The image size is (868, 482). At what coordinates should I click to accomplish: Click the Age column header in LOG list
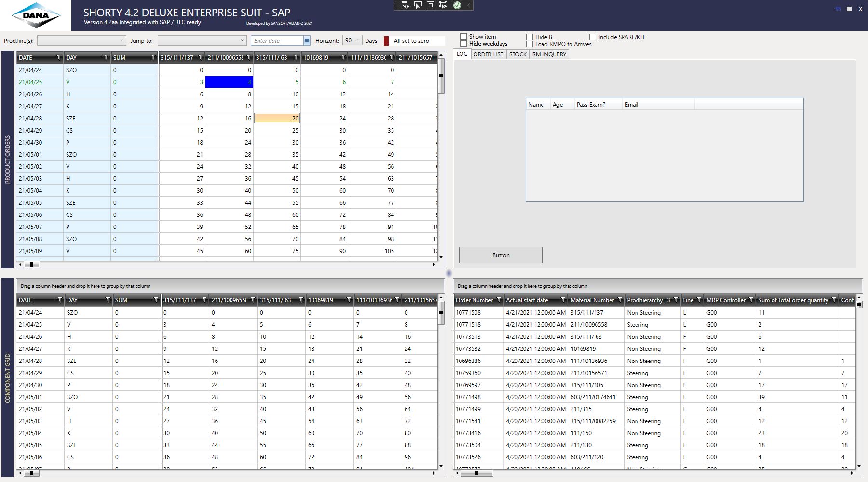click(x=562, y=105)
